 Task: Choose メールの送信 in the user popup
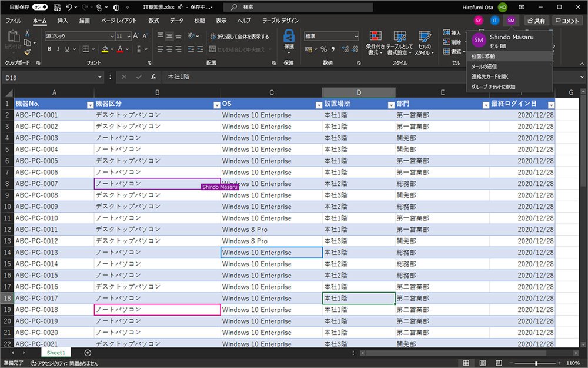(x=510, y=67)
